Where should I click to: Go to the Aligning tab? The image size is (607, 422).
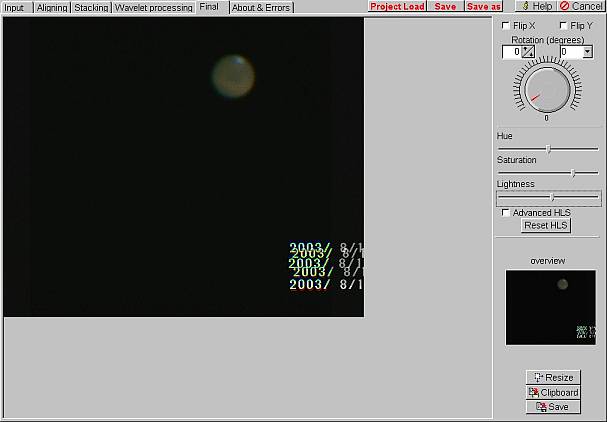[52, 8]
